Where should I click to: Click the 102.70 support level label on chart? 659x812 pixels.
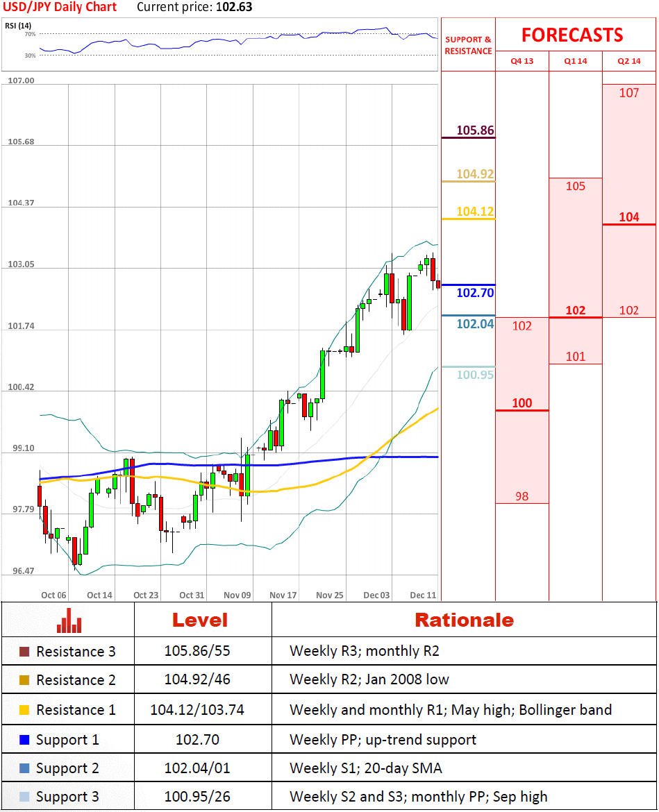pyautogui.click(x=475, y=293)
